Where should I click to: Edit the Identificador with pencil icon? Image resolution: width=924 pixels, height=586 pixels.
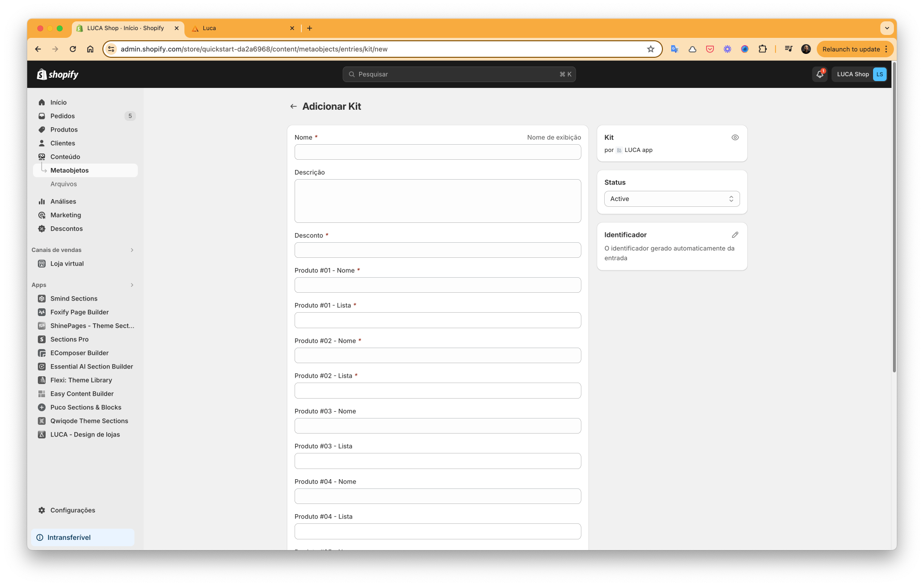pyautogui.click(x=735, y=235)
